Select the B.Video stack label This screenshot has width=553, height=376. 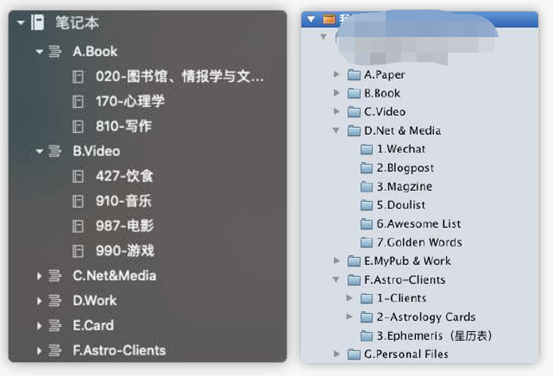(x=96, y=151)
